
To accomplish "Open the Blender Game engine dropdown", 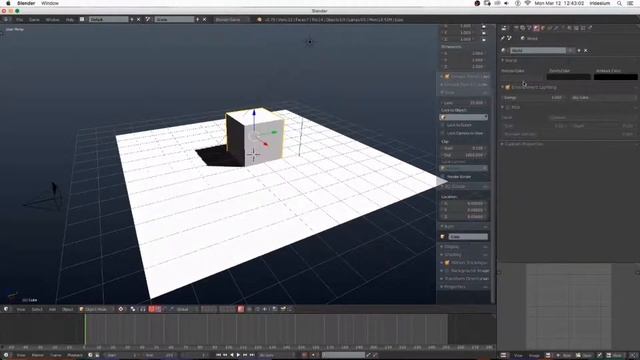I will tap(231, 19).
